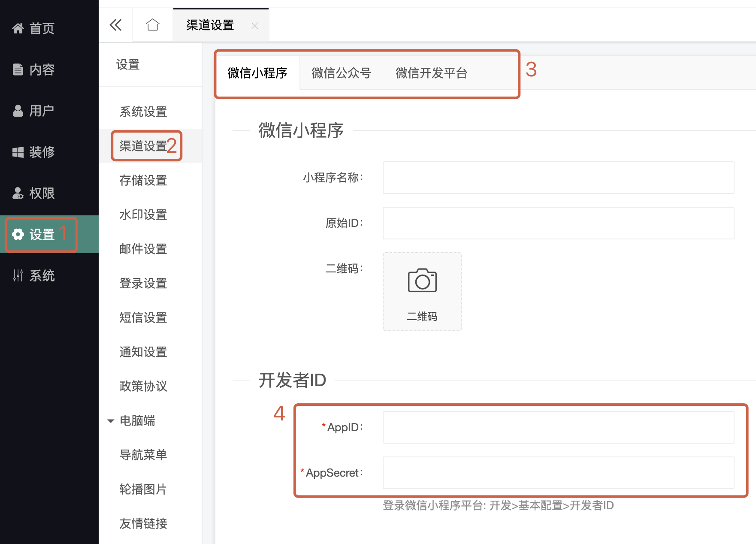Select the 设置 gear icon
Screen dimensions: 756x544
(x=18, y=234)
